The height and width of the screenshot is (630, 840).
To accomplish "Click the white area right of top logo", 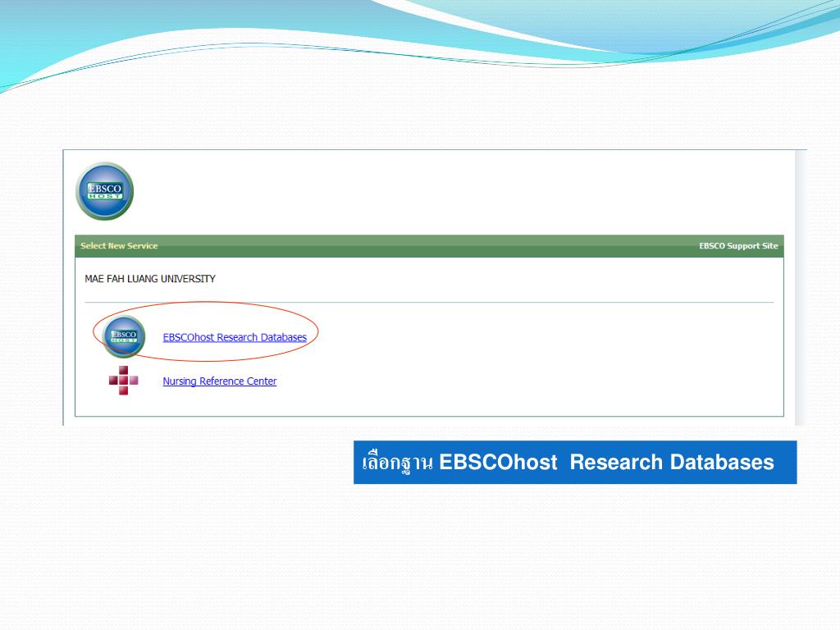I will click(x=451, y=191).
